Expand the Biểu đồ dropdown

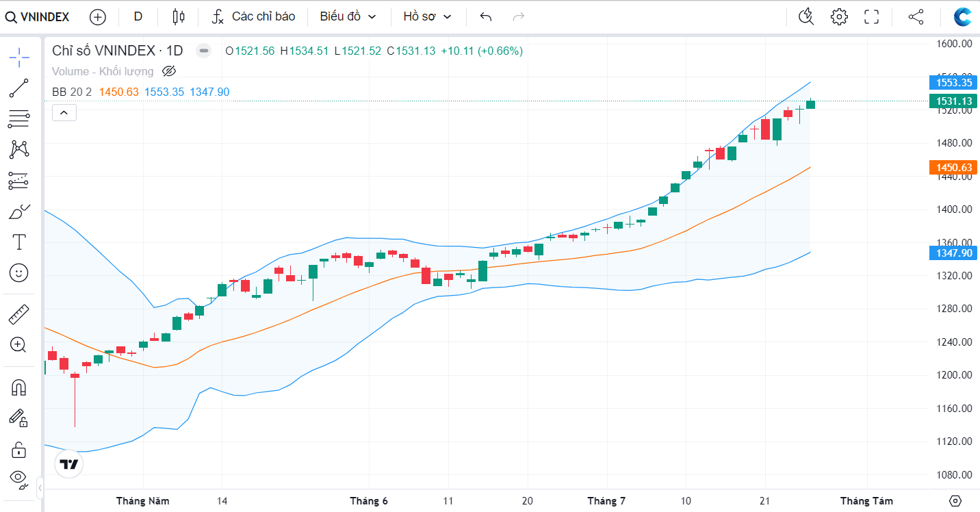(348, 16)
